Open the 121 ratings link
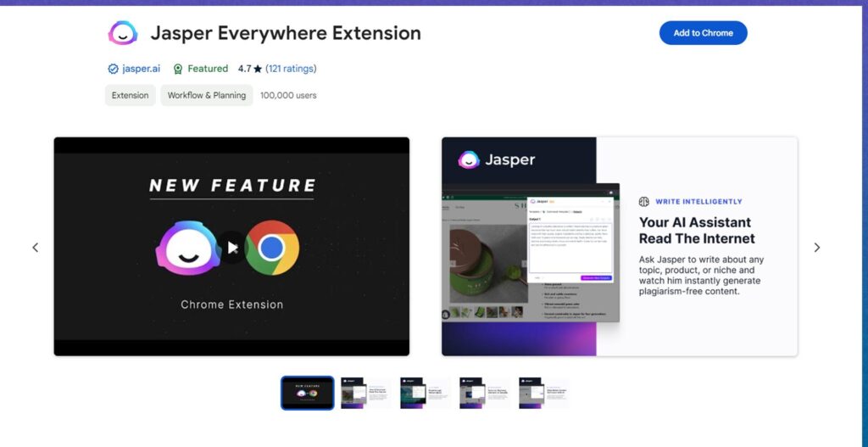868x447 pixels. [291, 69]
